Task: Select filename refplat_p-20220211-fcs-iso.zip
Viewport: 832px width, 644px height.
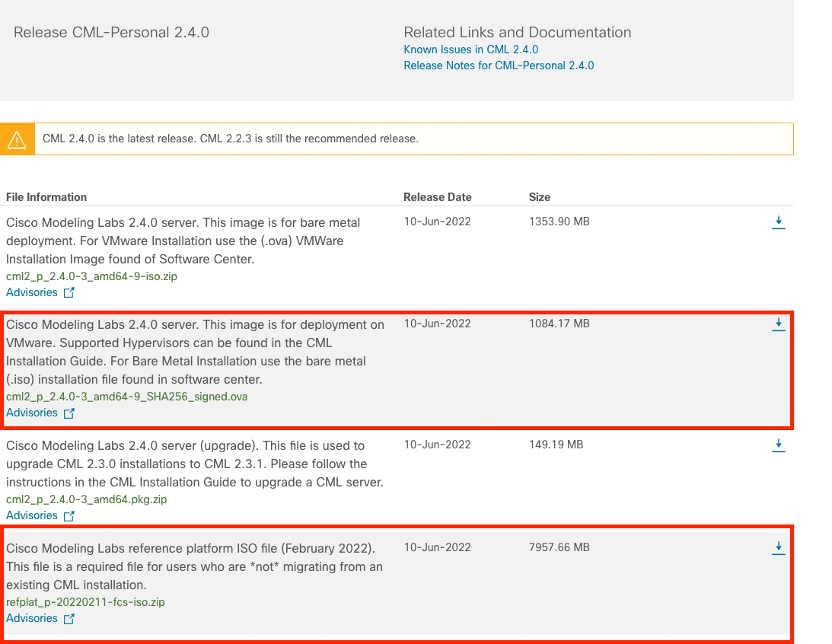Action: (x=85, y=603)
